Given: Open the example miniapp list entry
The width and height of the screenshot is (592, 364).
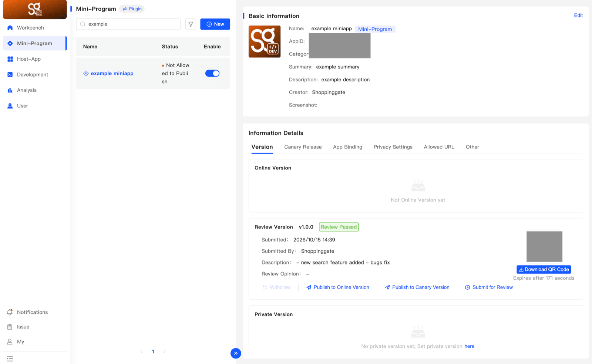Looking at the screenshot, I should pyautogui.click(x=112, y=73).
